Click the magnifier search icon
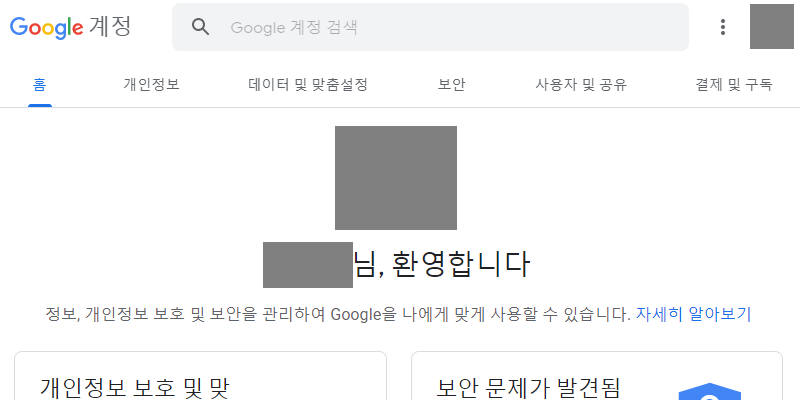This screenshot has height=400, width=800. pos(201,27)
